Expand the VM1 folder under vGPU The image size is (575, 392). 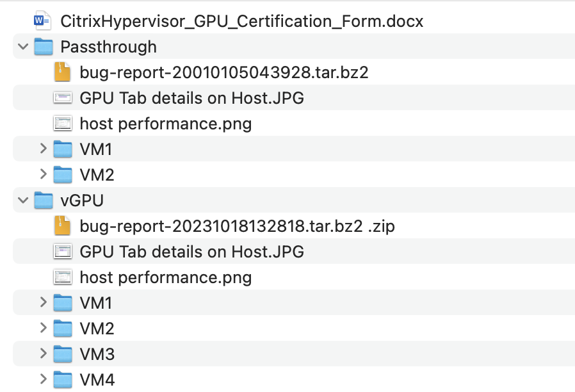(x=44, y=302)
